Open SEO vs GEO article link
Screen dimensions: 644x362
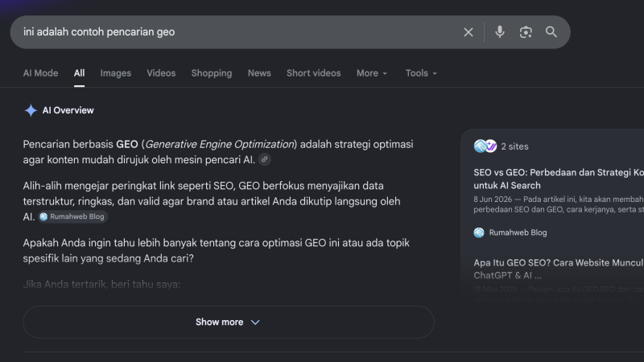[559, 179]
